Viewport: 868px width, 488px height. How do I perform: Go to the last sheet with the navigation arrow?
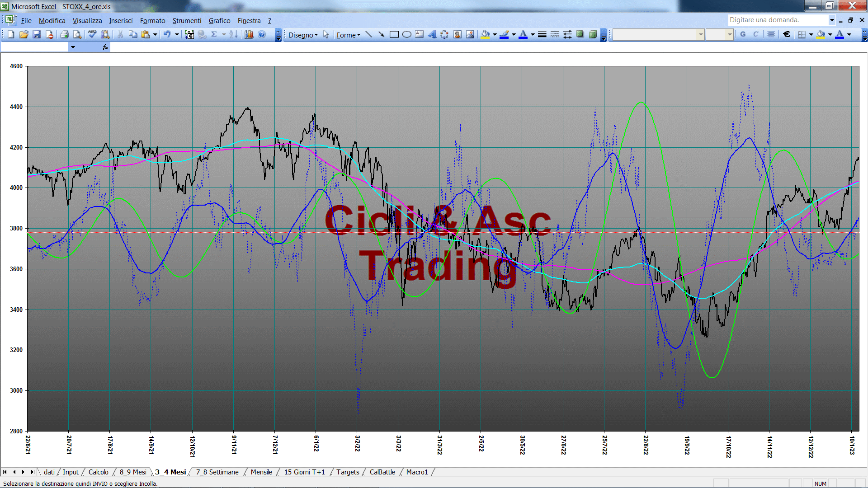tap(33, 472)
